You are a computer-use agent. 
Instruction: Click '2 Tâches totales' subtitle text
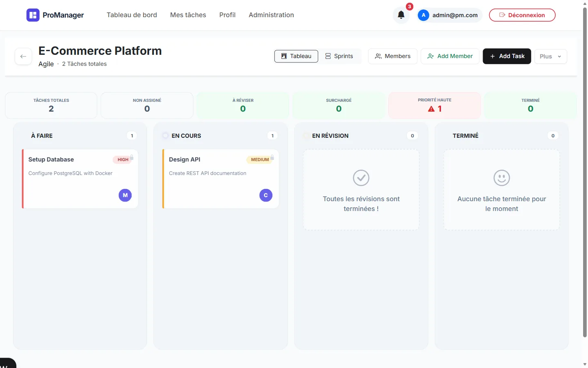pyautogui.click(x=84, y=64)
